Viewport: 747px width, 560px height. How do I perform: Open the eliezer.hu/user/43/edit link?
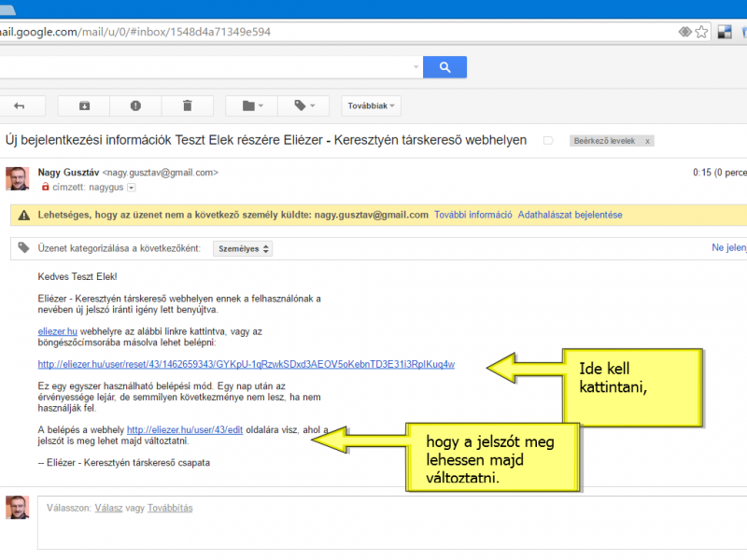point(185,430)
